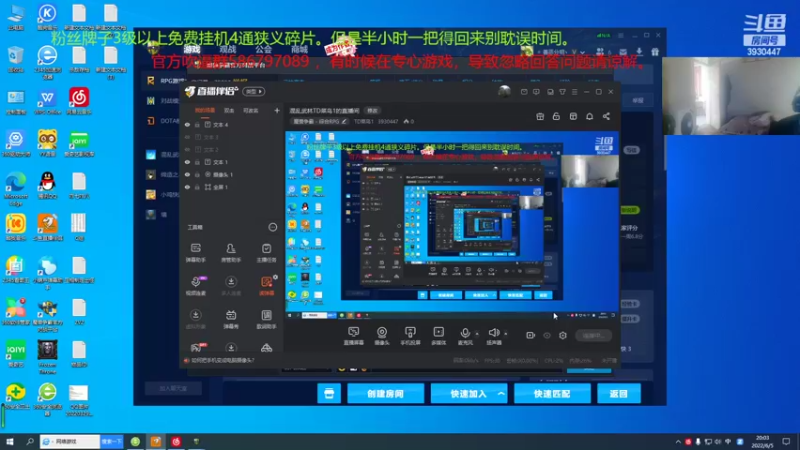Expand microphone options arrow
800x450 pixels.
[x=477, y=334]
